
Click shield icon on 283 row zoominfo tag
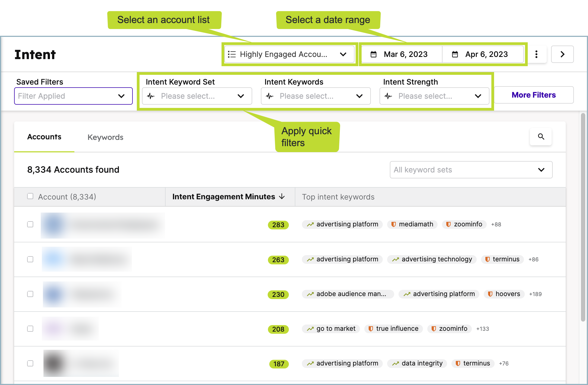(448, 224)
